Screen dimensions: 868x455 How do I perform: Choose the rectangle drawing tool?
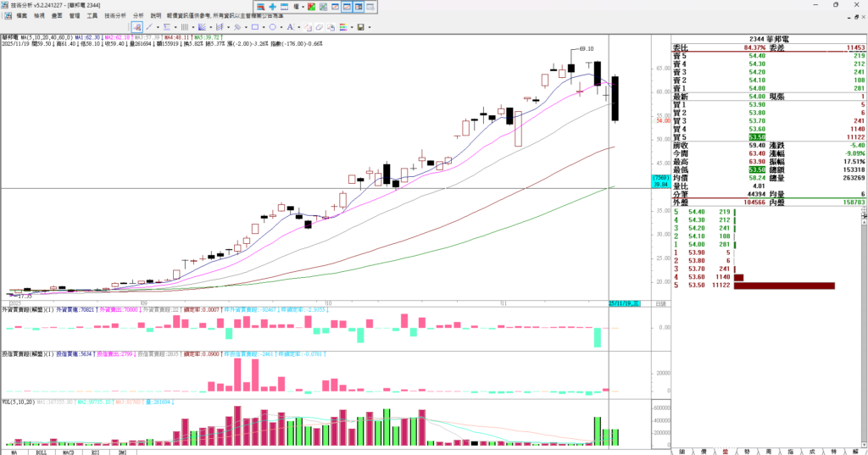pos(255,27)
